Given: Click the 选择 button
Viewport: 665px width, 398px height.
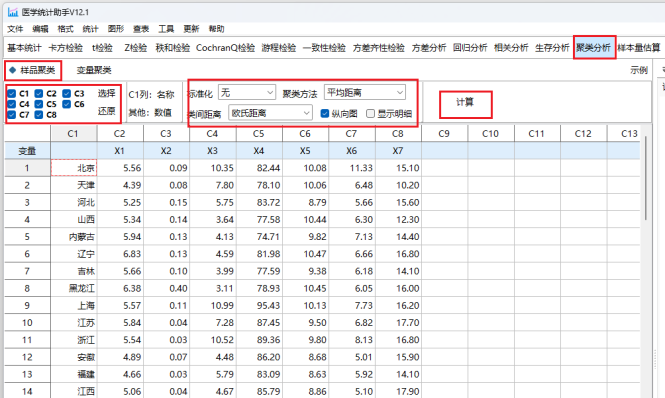Looking at the screenshot, I should (x=106, y=93).
